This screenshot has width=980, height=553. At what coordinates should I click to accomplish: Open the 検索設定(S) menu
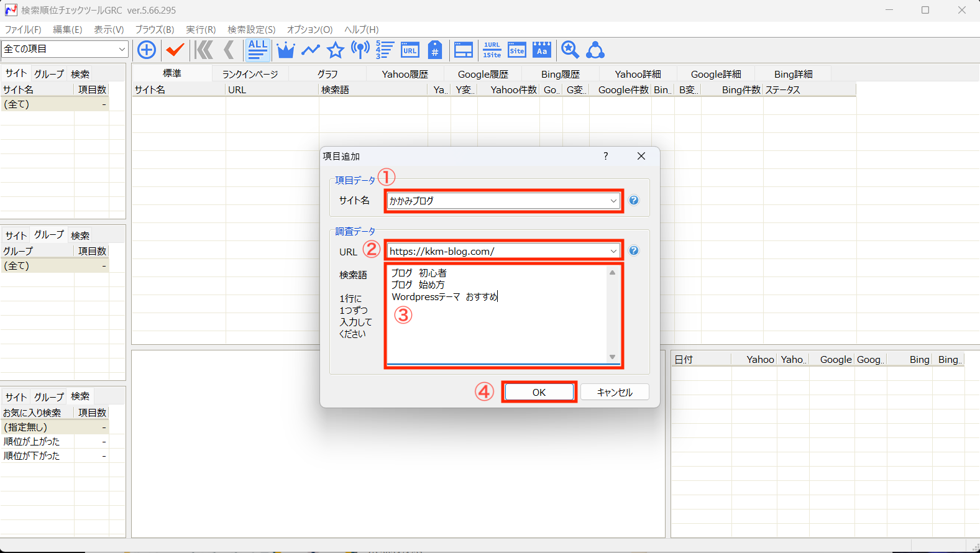coord(251,29)
